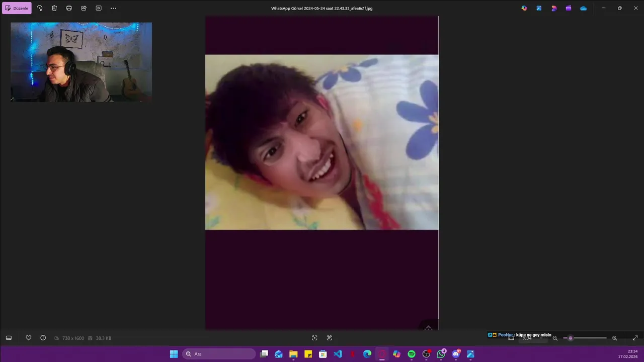
Task: Open the three-dots more options menu
Action: tap(113, 8)
